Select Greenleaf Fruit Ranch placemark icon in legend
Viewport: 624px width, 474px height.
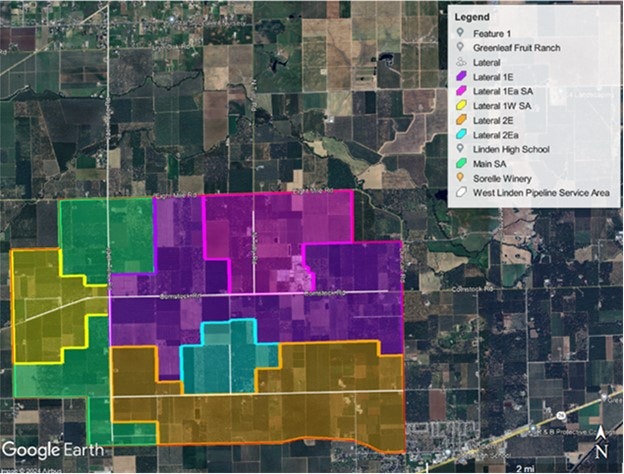pyautogui.click(x=459, y=46)
